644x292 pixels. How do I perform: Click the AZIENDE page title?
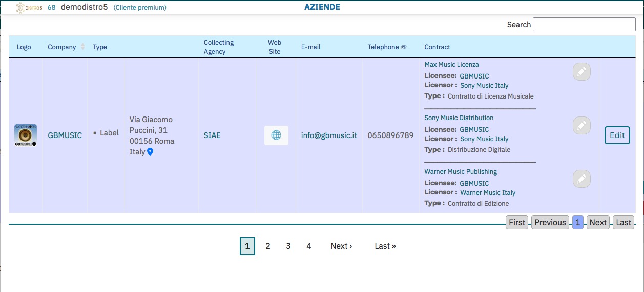(322, 7)
